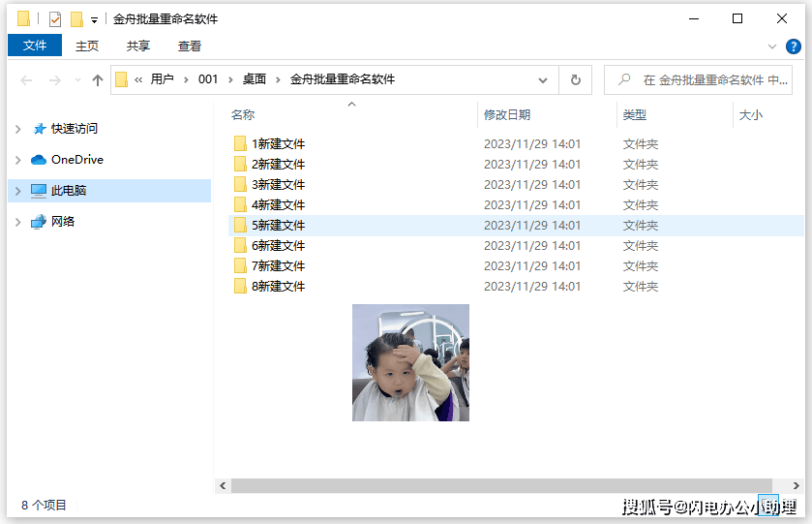Expand the 网络 tree node

point(18,223)
